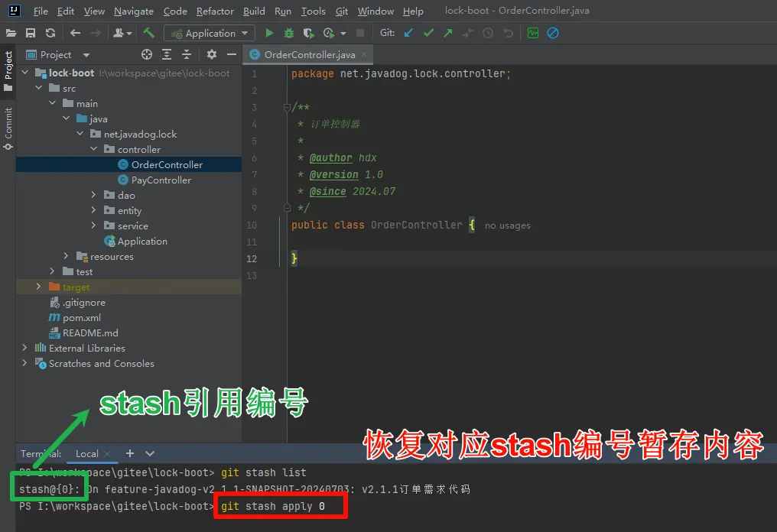
Task: Open project panel settings gear
Action: tap(212, 54)
